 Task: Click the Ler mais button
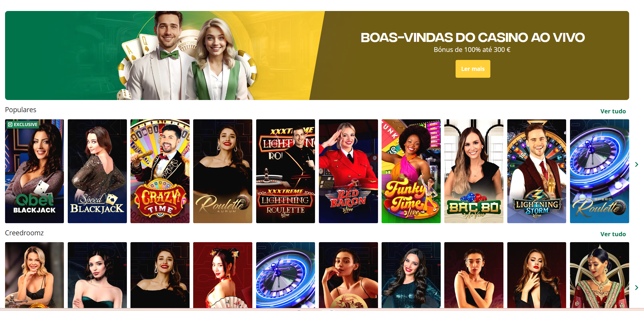[x=473, y=69]
